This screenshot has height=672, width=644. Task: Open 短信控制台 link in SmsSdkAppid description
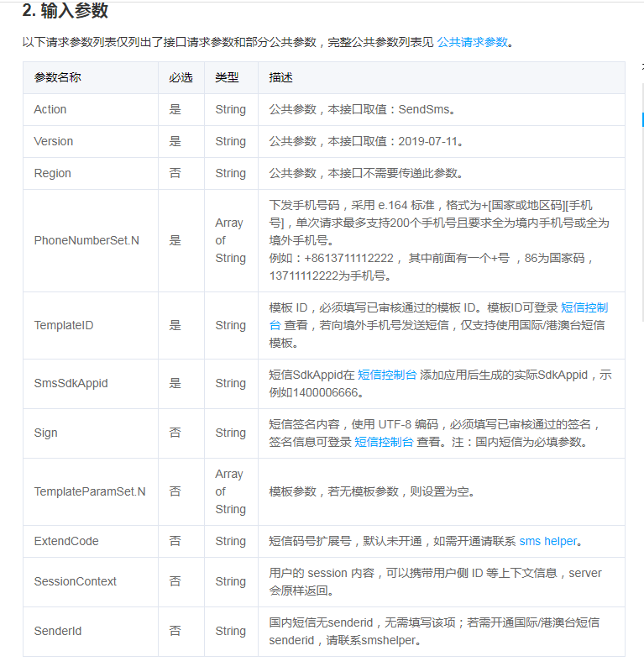(x=387, y=375)
